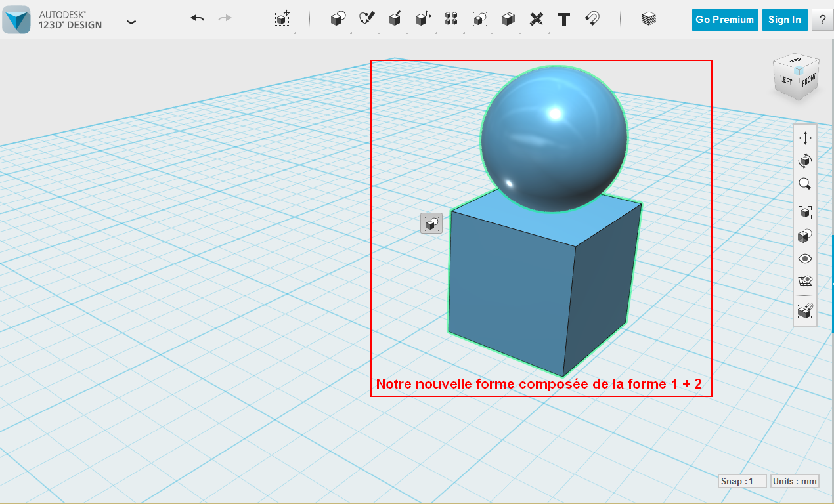This screenshot has width=834, height=504.
Task: Activate the Snap magnet tool
Action: [592, 19]
